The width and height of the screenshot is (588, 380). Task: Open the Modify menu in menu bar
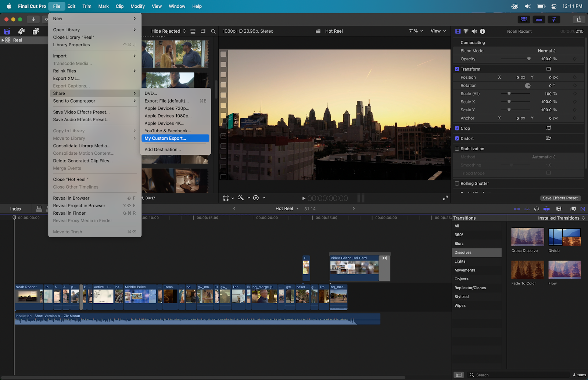137,6
